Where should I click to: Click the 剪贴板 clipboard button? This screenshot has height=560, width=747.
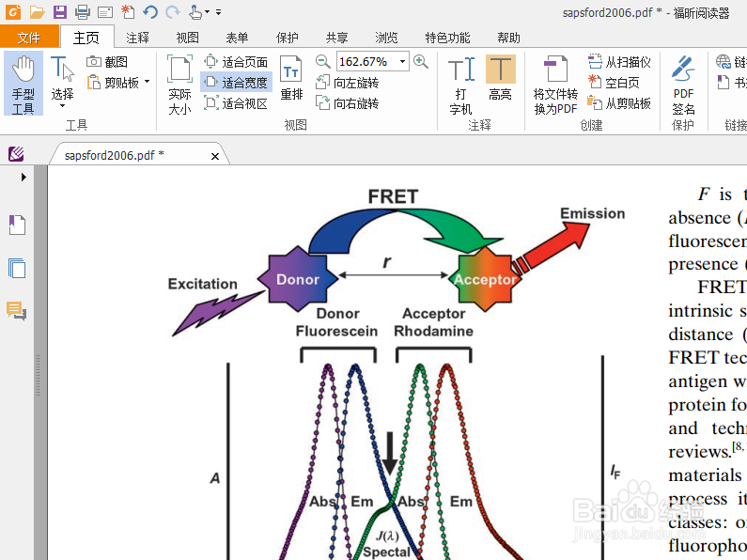pos(113,83)
